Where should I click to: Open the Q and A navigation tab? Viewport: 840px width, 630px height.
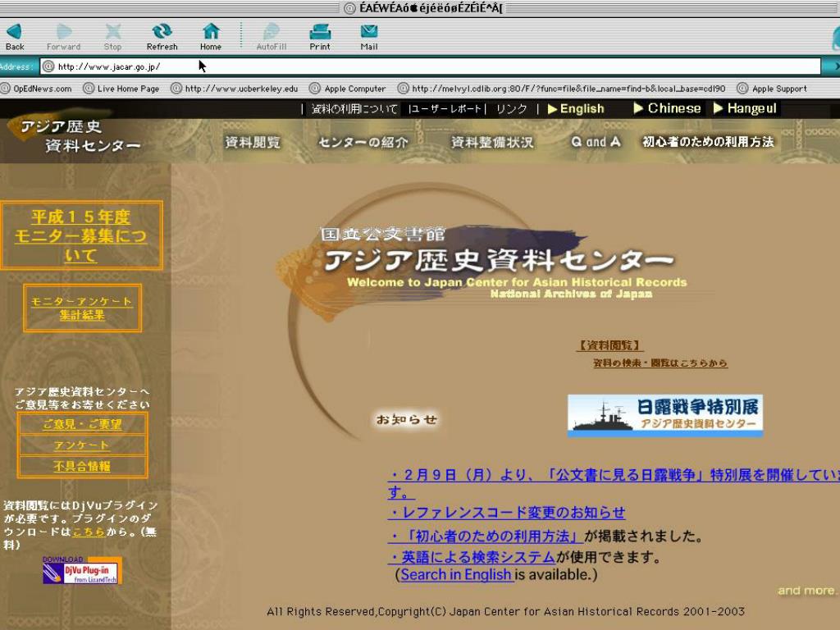pyautogui.click(x=596, y=142)
